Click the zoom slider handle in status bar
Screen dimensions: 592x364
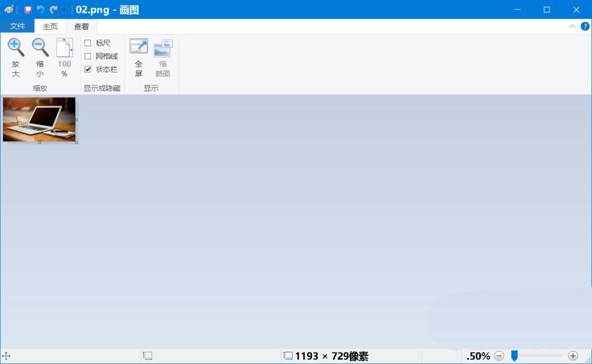514,356
